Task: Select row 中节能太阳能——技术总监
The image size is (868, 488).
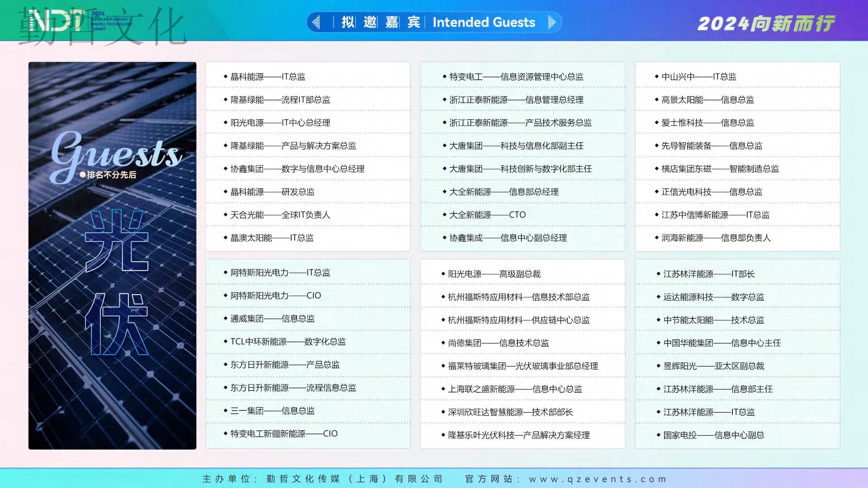Action: tap(738, 320)
